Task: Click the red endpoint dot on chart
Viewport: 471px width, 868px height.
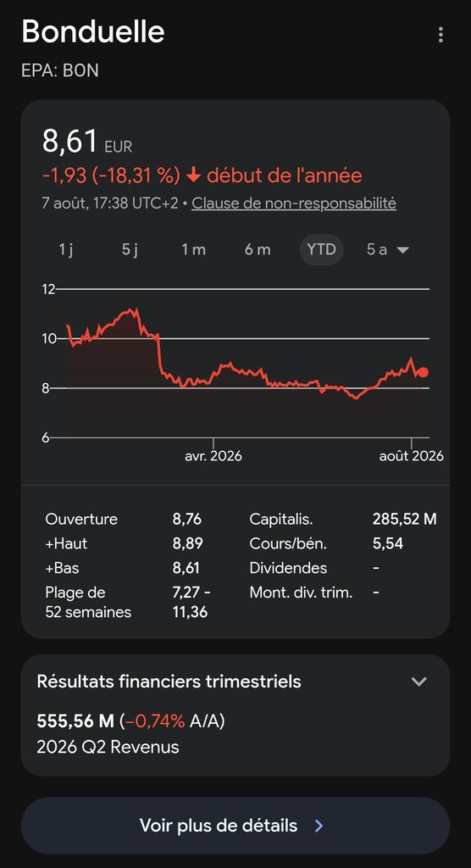Action: [424, 372]
